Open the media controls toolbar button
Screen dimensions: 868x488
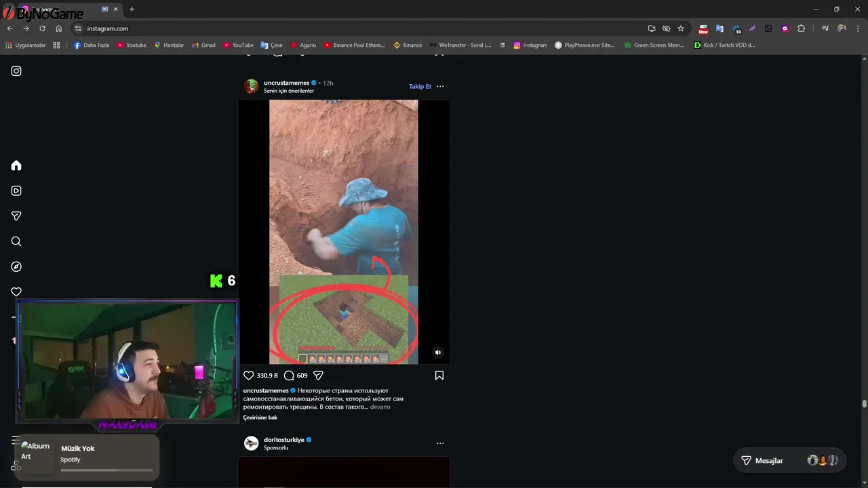[x=825, y=28]
